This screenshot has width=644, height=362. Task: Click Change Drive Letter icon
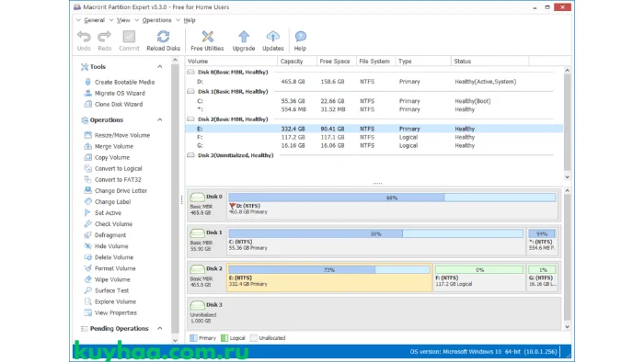87,190
